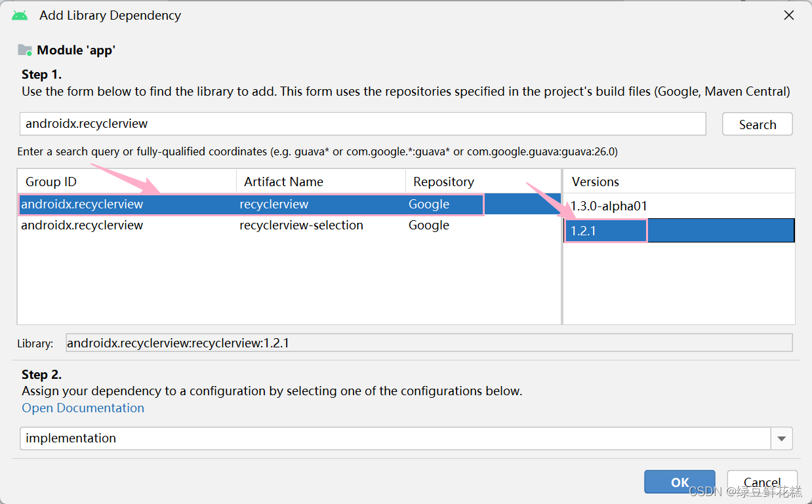Click Google repository cell for recyclerview-selection

pyautogui.click(x=429, y=225)
